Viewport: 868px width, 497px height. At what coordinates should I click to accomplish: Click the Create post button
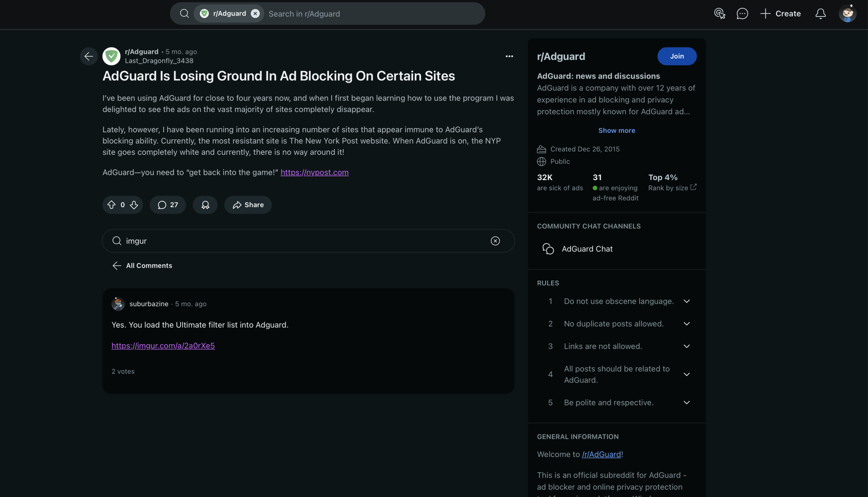[x=780, y=13]
